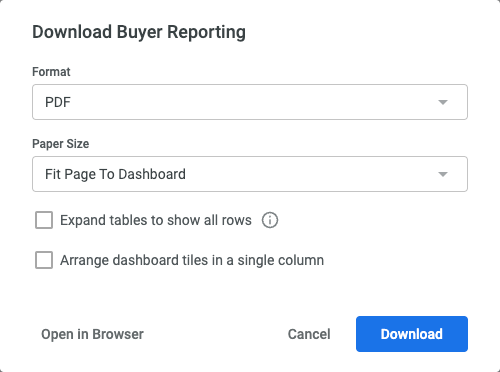Enable Expand tables to show all rows checkbox
Image resolution: width=500 pixels, height=372 pixels.
(x=44, y=220)
